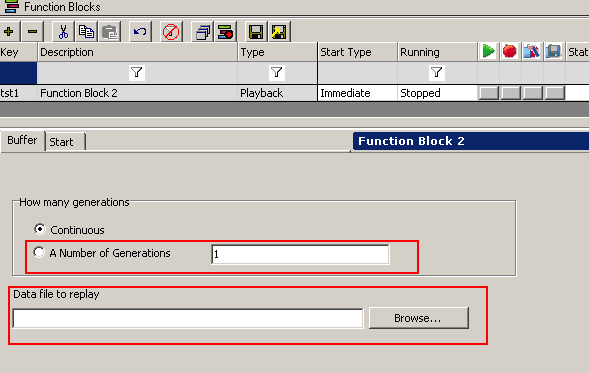
Task: Select the Continuous radio button
Action: pos(39,229)
